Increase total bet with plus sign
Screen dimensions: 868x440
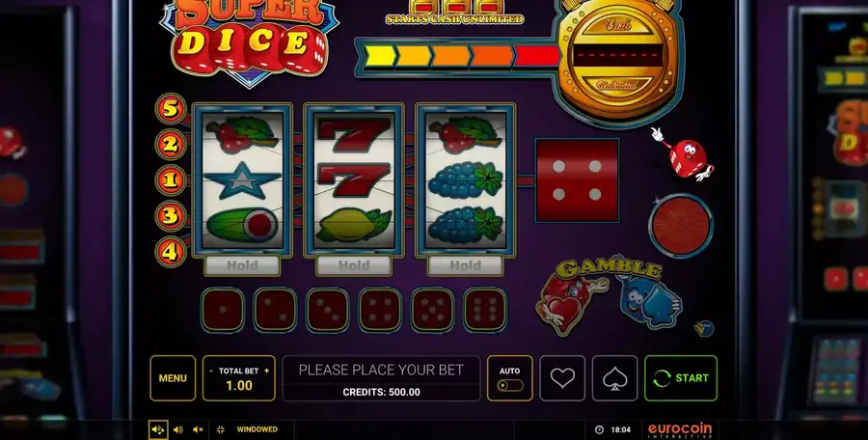267,371
